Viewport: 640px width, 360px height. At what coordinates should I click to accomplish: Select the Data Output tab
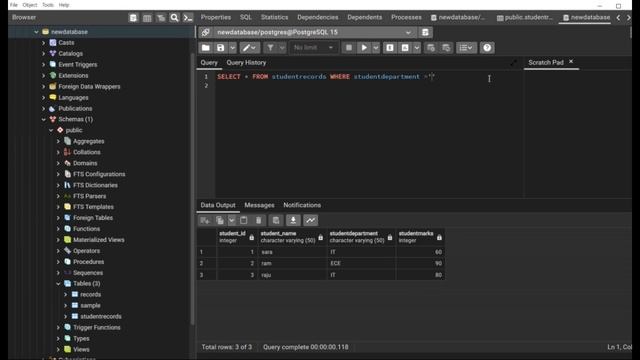coord(218,205)
